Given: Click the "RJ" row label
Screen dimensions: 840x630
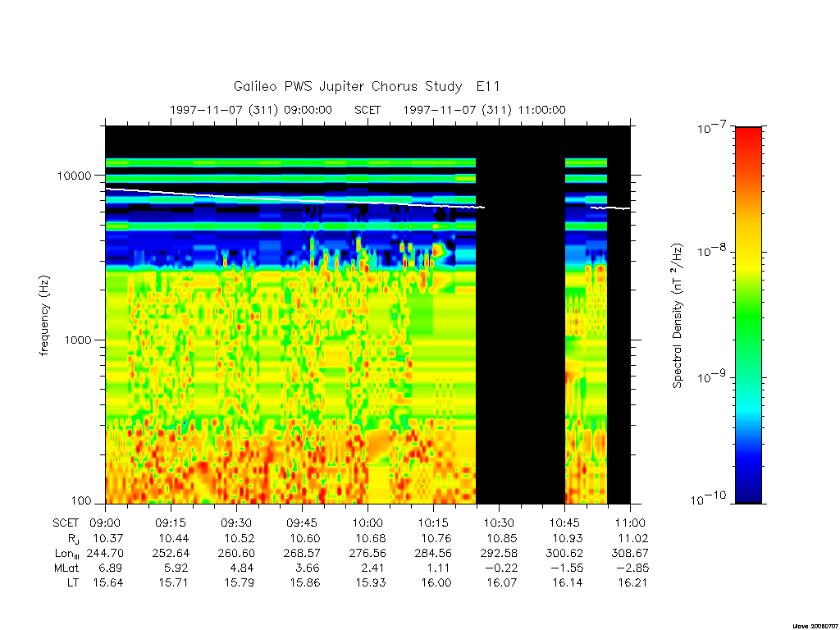Looking at the screenshot, I should click(73, 538).
